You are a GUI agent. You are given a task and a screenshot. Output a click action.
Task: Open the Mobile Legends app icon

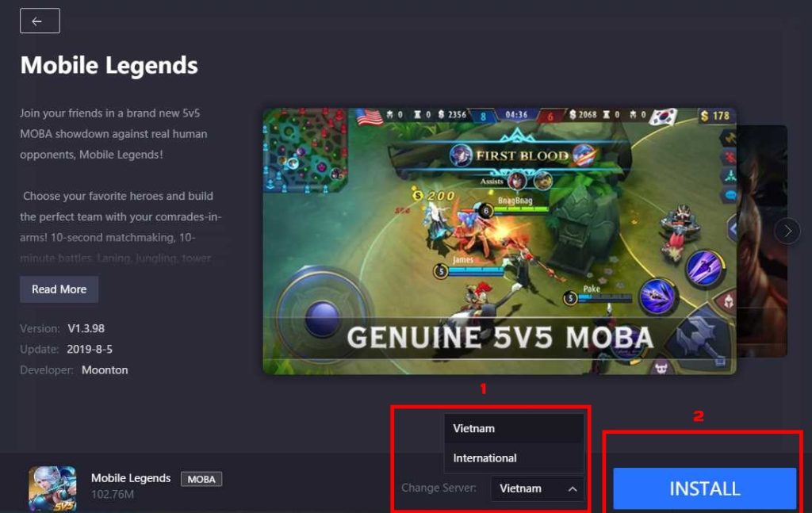point(52,488)
